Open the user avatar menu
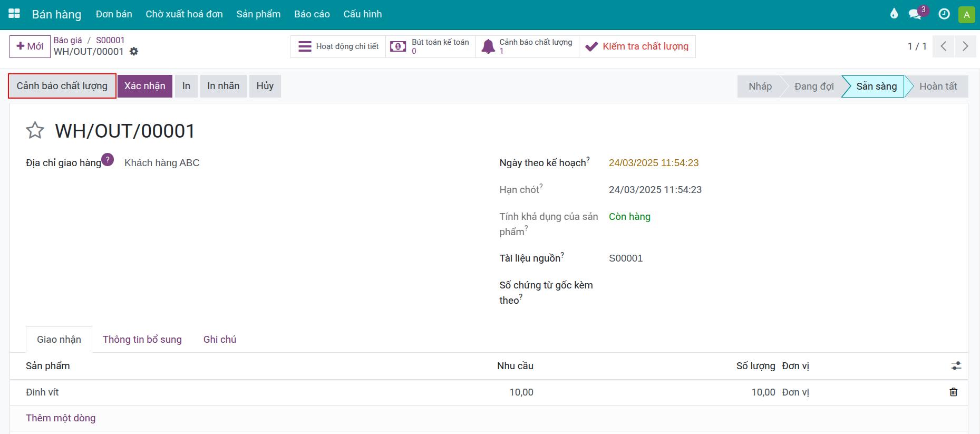This screenshot has width=980, height=434. coord(966,14)
